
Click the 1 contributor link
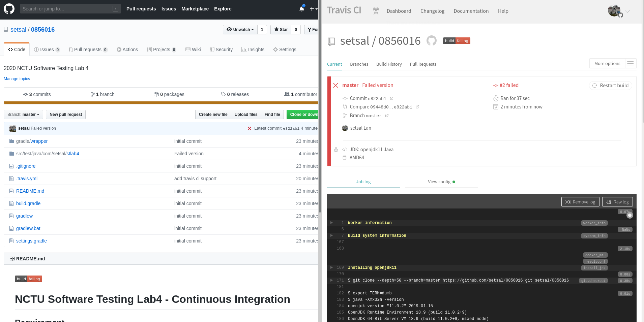[301, 94]
